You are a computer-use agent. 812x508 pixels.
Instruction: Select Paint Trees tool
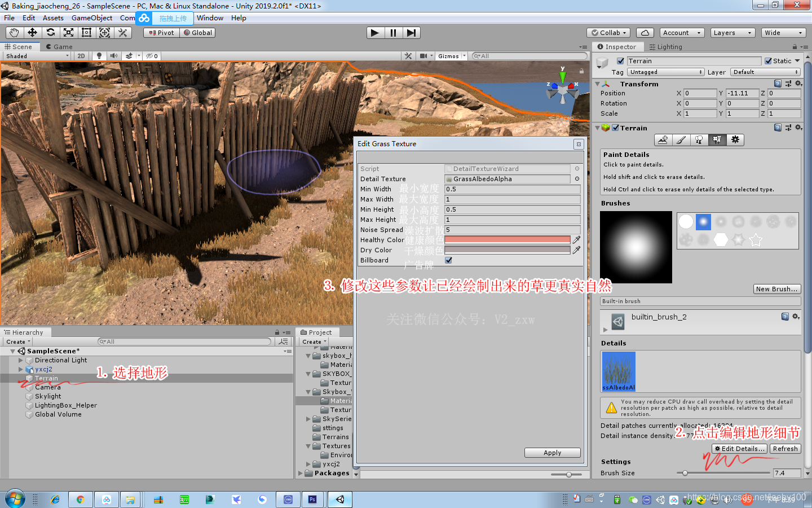tap(699, 139)
